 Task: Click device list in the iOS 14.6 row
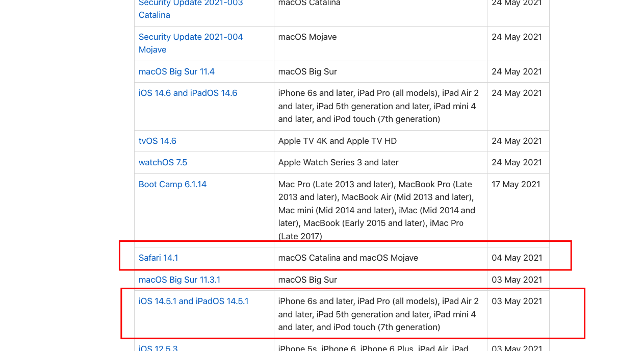click(378, 106)
